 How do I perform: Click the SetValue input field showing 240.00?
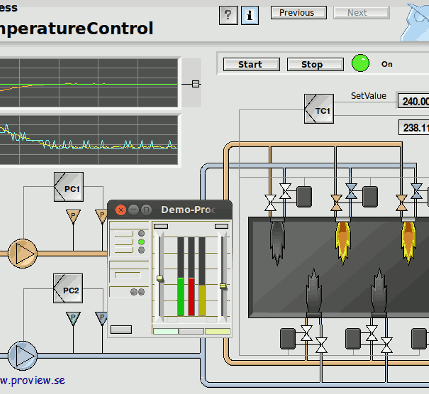(x=414, y=101)
